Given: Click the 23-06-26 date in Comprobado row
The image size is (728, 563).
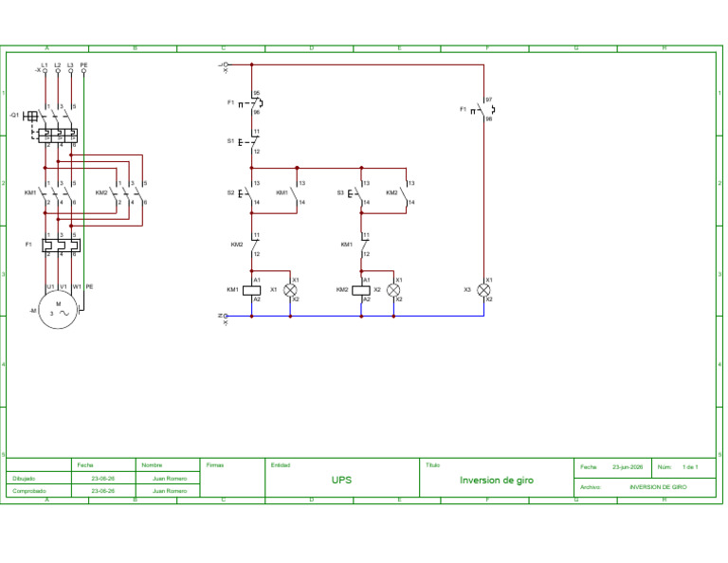Looking at the screenshot, I should point(103,491).
